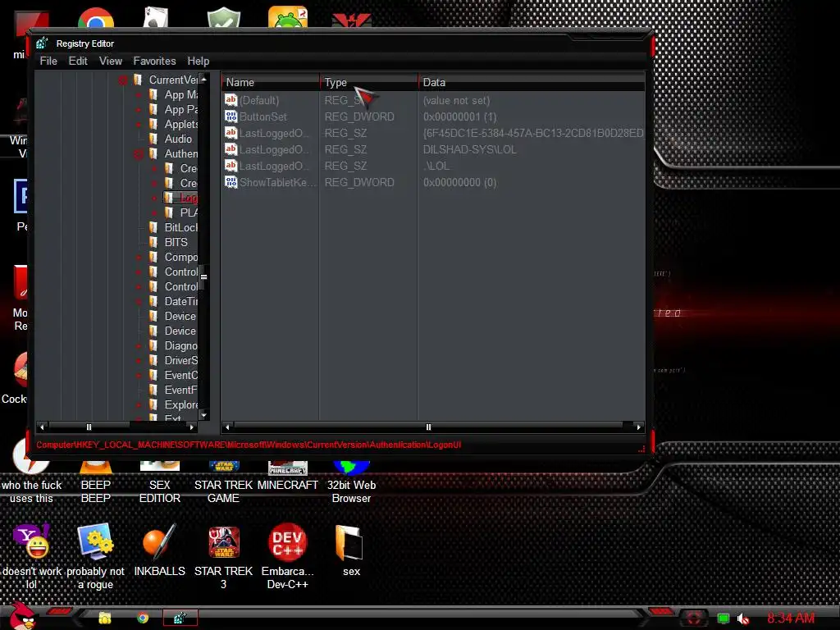This screenshot has height=630, width=840.
Task: Collapse the CurrentVersion tree node
Action: point(123,80)
